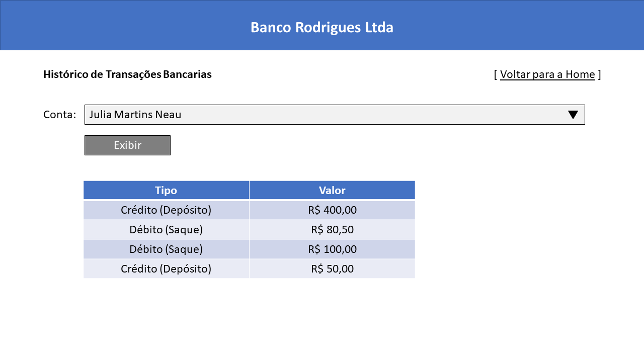Click the Histórico de Transações Bancarias heading
This screenshot has width=644, height=362.
(x=127, y=74)
